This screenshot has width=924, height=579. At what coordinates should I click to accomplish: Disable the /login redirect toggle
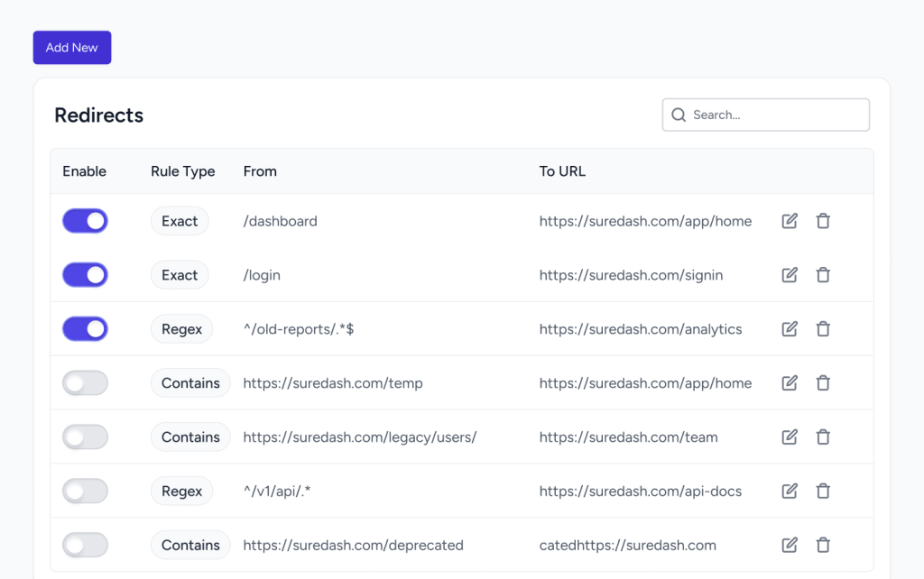[x=85, y=275]
